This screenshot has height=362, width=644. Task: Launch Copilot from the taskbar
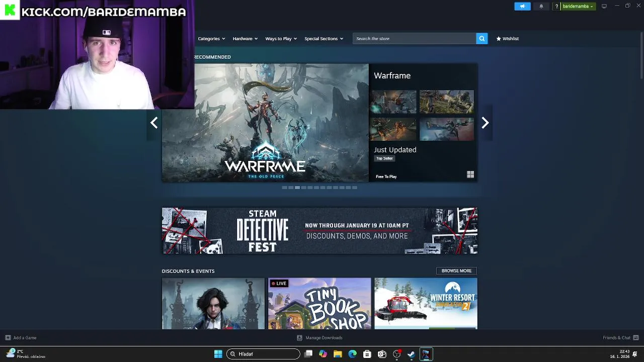tap(323, 354)
